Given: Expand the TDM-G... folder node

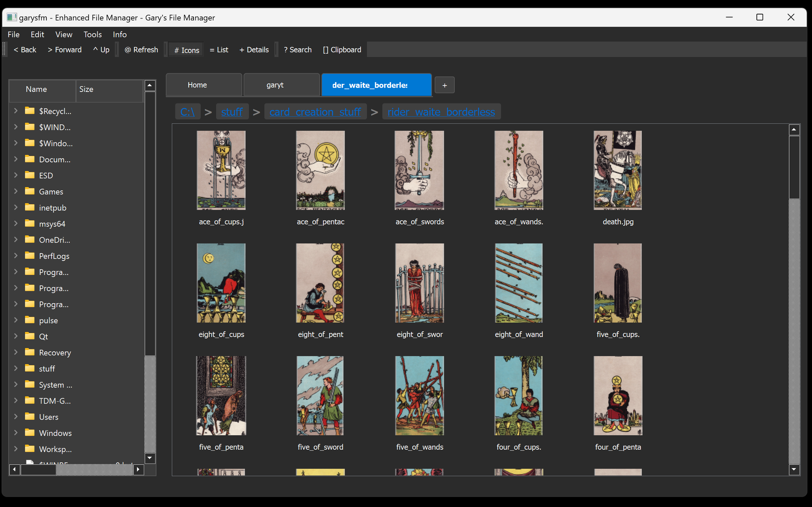Looking at the screenshot, I should click(x=16, y=401).
